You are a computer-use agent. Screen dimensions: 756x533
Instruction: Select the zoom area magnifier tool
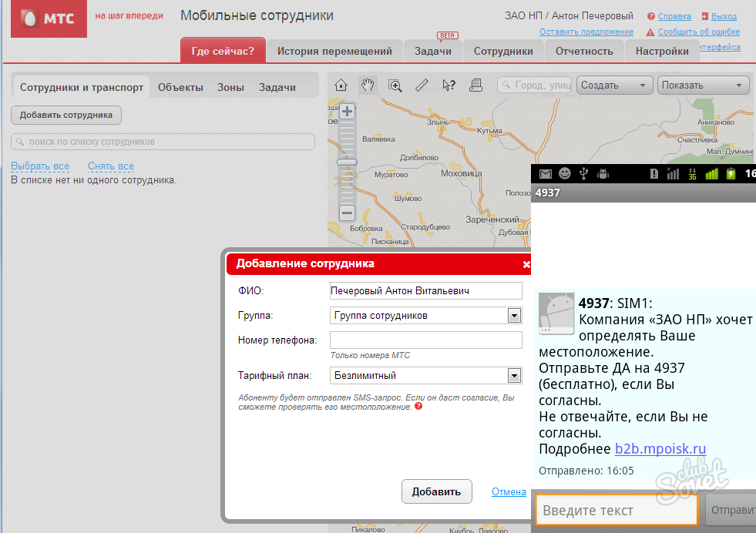point(395,85)
